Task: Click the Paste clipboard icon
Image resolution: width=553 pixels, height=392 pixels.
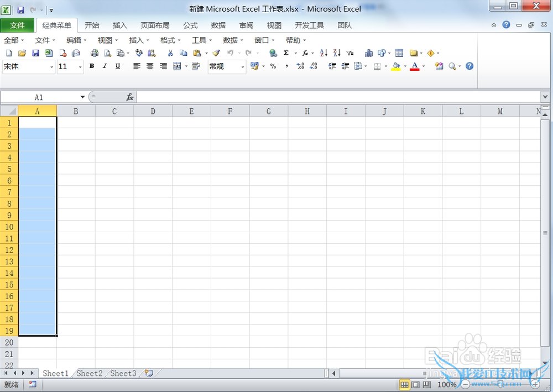Action: [197, 53]
